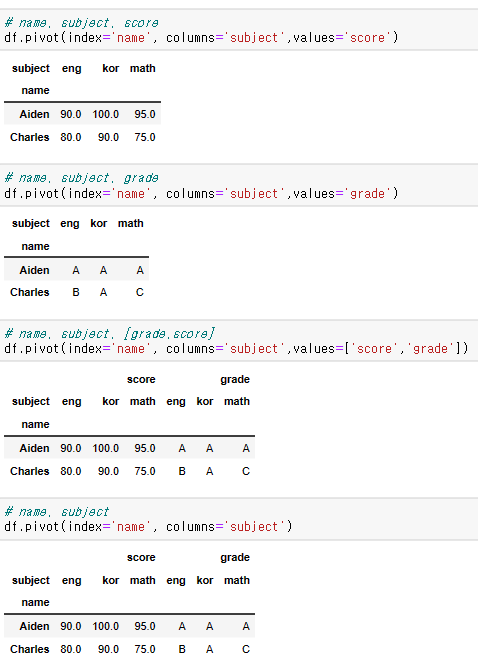478x666 pixels.
Task: Click code cell pivoting without values argument
Action: [239, 519]
